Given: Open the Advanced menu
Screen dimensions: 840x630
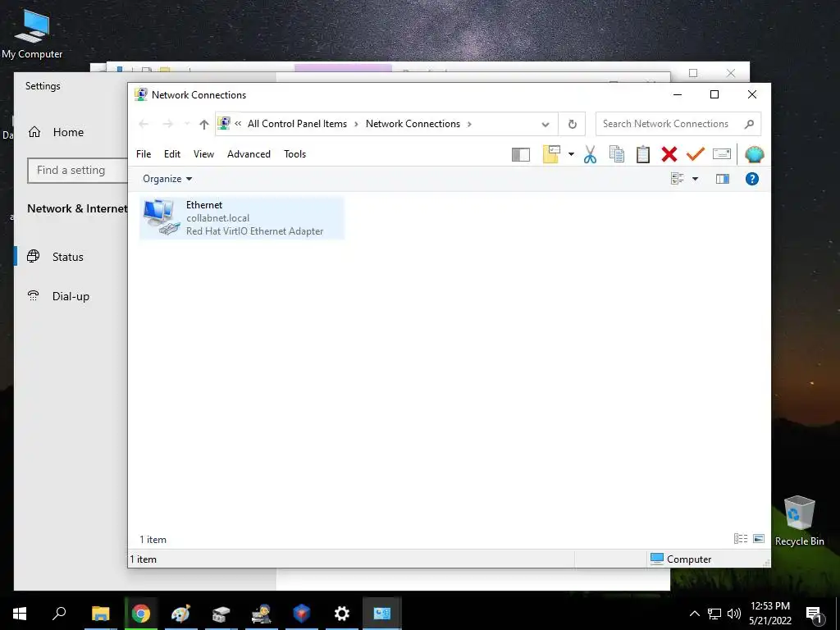Looking at the screenshot, I should coord(249,154).
